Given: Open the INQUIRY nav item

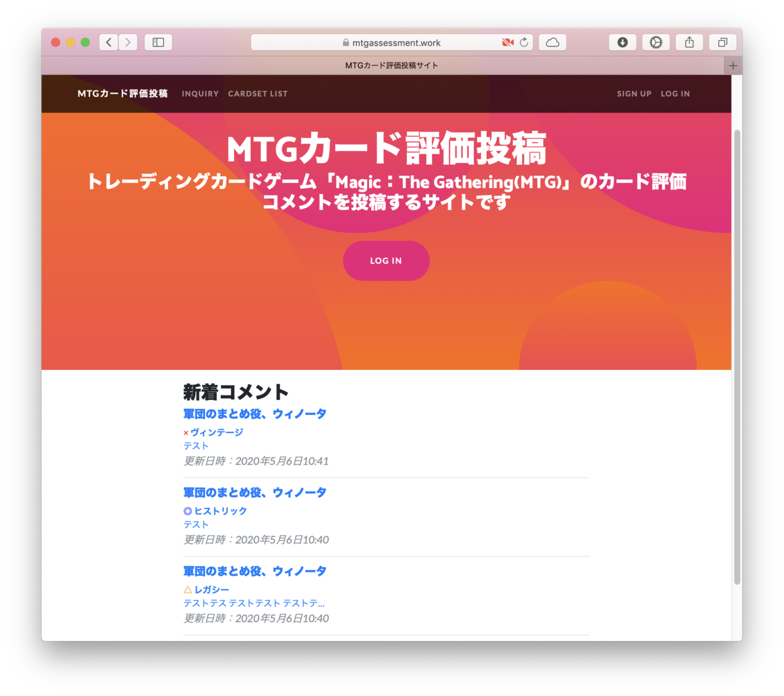Looking at the screenshot, I should tap(200, 93).
